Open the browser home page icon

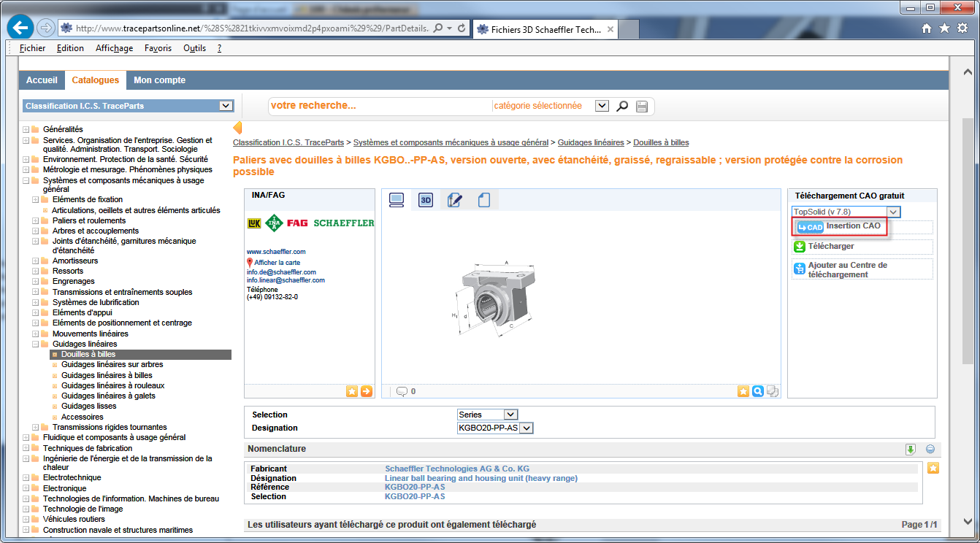[x=927, y=28]
